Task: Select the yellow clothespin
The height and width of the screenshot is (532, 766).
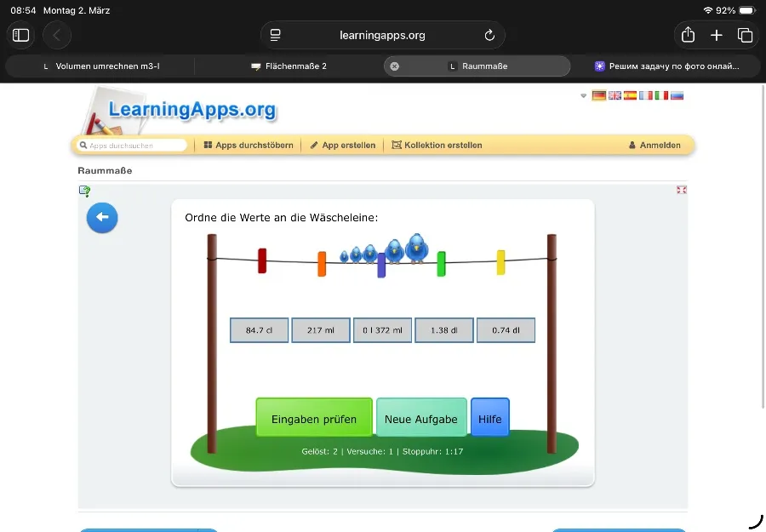Action: (500, 262)
